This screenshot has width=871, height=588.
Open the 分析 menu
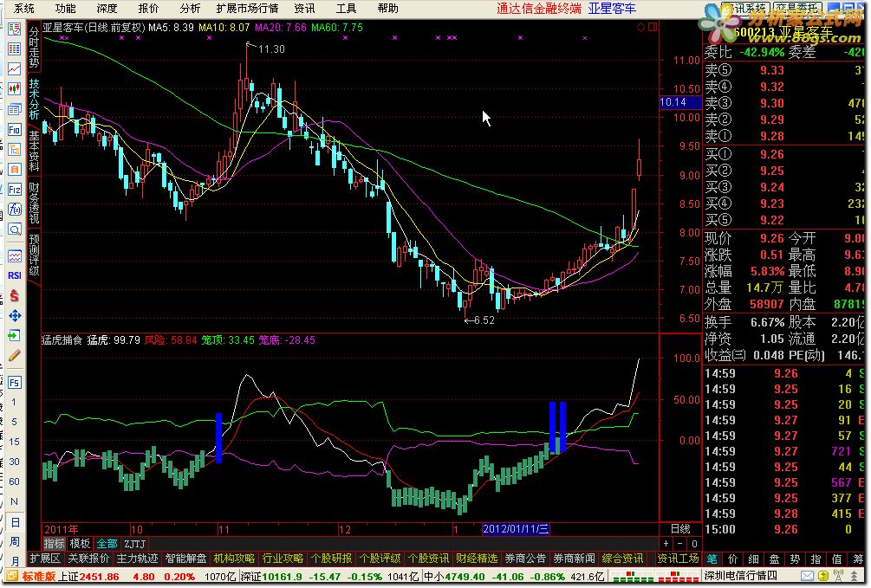tap(190, 9)
